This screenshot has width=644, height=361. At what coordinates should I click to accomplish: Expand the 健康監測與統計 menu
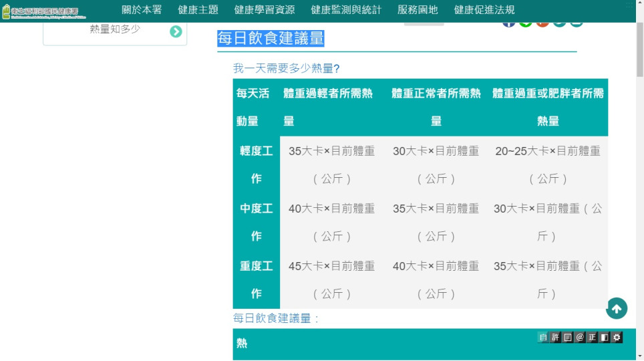click(x=346, y=10)
